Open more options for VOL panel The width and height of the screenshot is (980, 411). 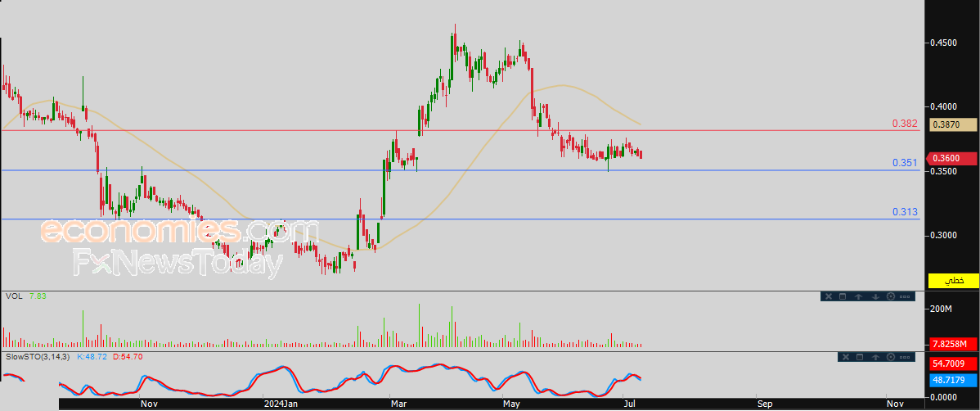click(905, 296)
